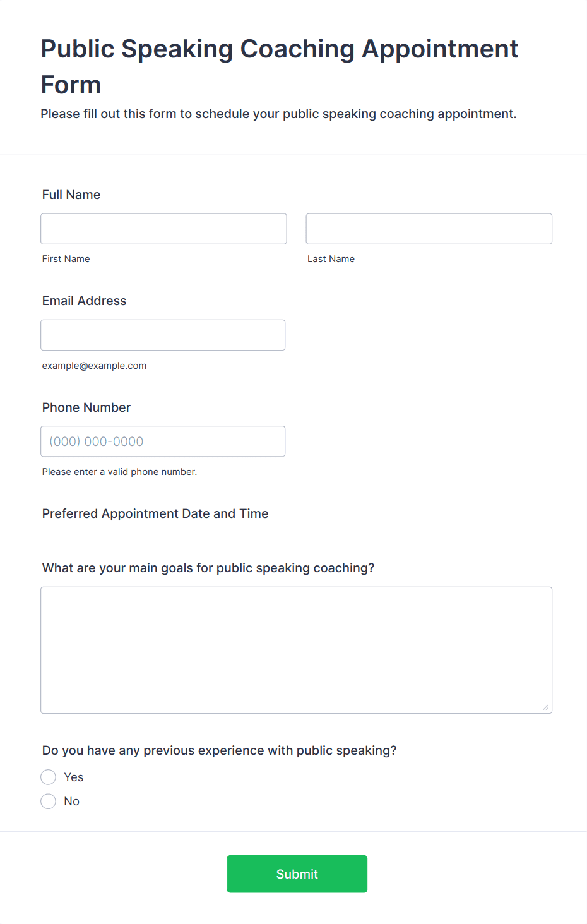The width and height of the screenshot is (587, 924).
Task: Click the Phone Number field with (000) 000-0000 placeholder
Action: pyautogui.click(x=163, y=441)
